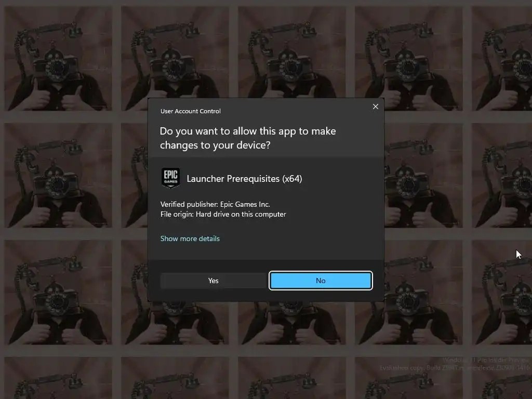532x399 pixels.
Task: Allow changes by choosing Yes
Action: [x=214, y=281]
